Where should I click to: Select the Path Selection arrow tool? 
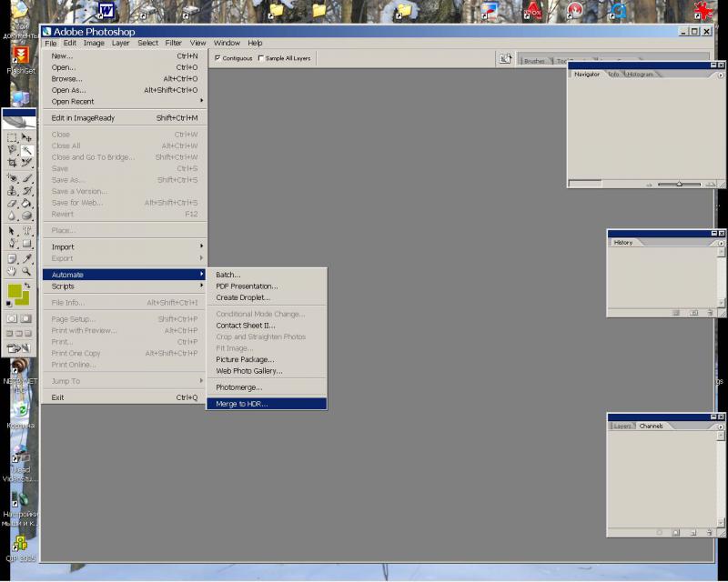coord(12,231)
